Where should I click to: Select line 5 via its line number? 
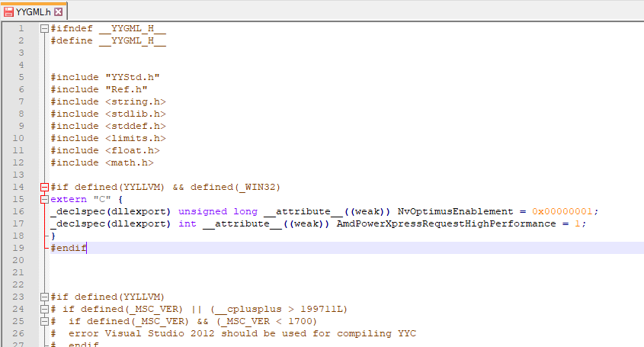point(21,77)
